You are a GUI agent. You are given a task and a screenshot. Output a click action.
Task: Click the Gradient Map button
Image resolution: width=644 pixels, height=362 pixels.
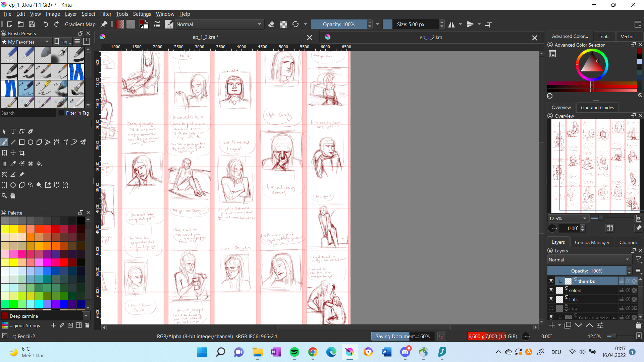80,24
